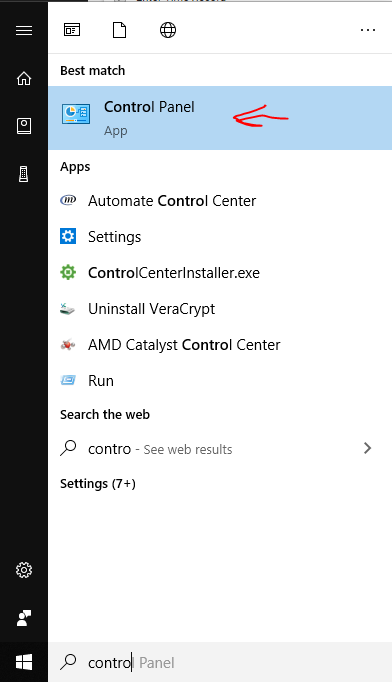The image size is (392, 682).
Task: Click the Control Panel app icon
Action: click(x=76, y=114)
